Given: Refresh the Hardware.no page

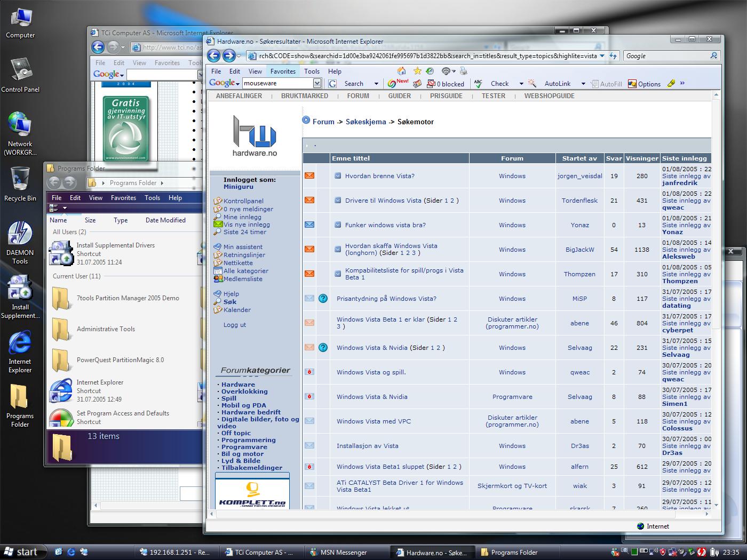Looking at the screenshot, I should tap(613, 55).
